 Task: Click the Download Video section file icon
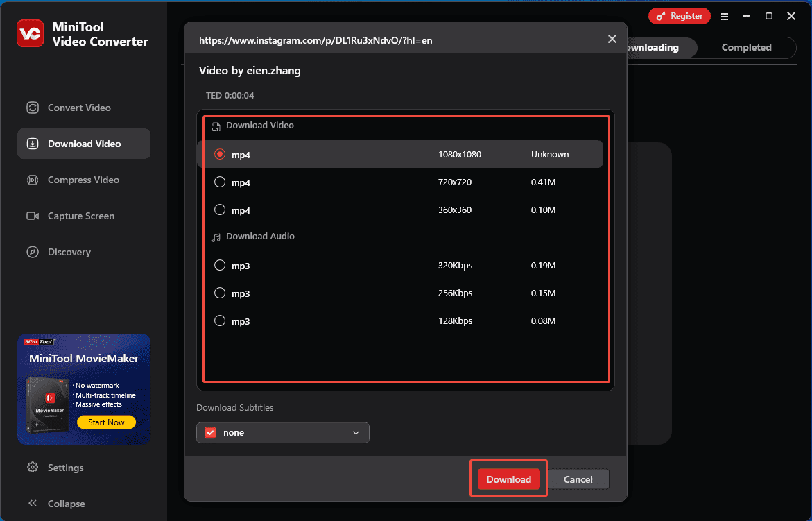(216, 126)
